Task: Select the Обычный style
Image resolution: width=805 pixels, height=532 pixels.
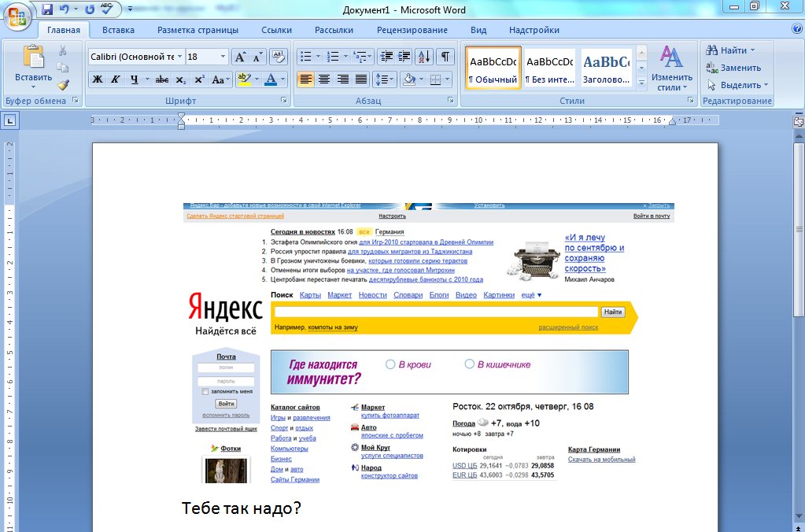Action: click(x=493, y=68)
